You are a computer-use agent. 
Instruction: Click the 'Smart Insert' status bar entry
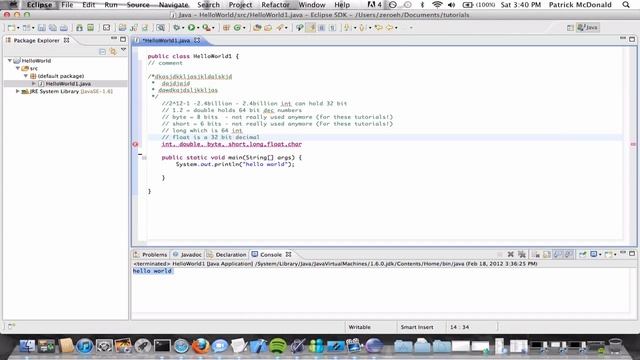pyautogui.click(x=417, y=327)
